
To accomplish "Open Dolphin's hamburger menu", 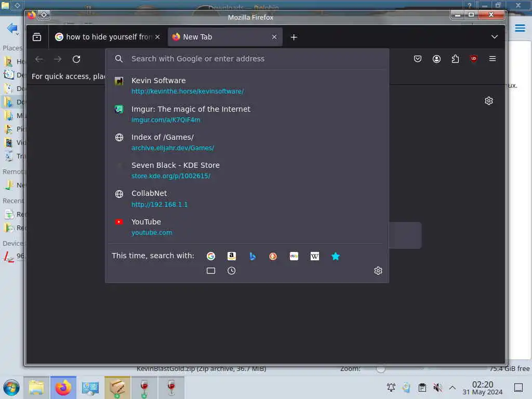I will pos(520,28).
